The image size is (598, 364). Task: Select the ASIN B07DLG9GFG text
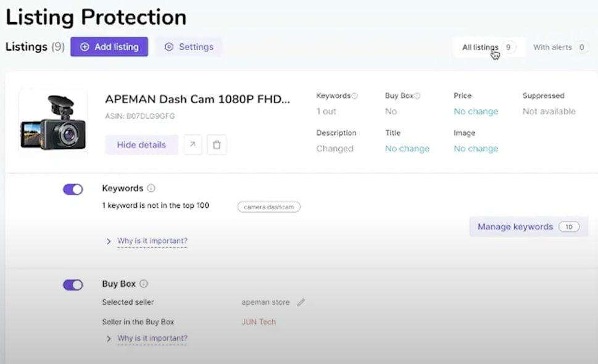[x=140, y=116]
